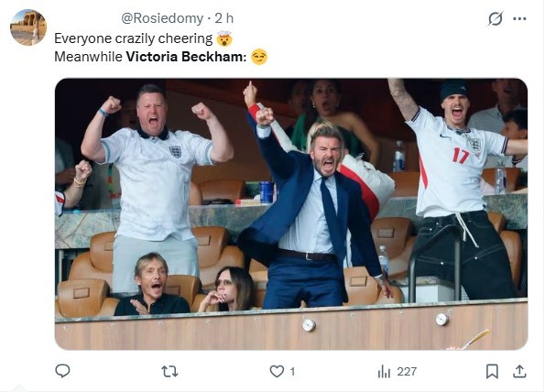Visit the @Rosiedomy profile handle
This screenshot has width=545, height=392.
162,18
